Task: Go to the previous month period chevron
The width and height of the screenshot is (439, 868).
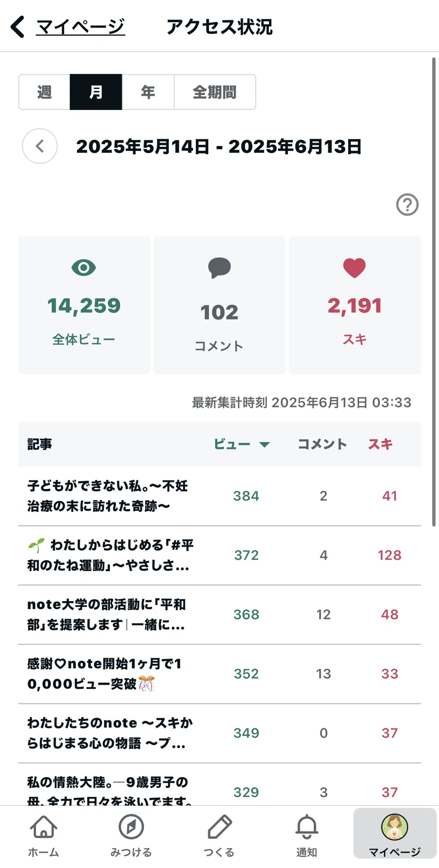Action: tap(40, 146)
